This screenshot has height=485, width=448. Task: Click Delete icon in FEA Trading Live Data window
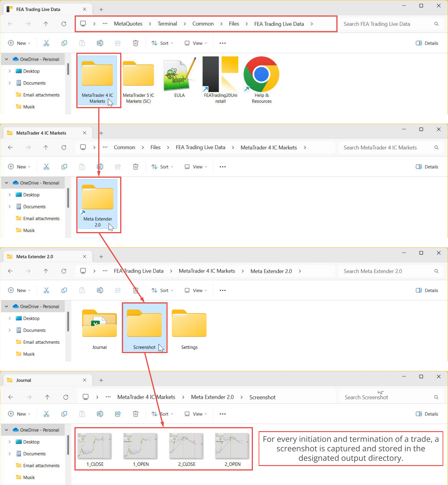136,43
